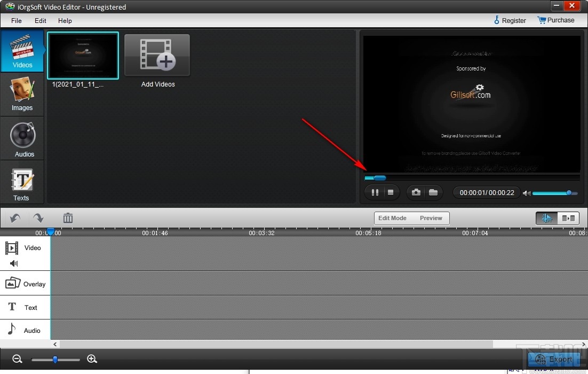Click the undo arrow icon

coord(14,217)
